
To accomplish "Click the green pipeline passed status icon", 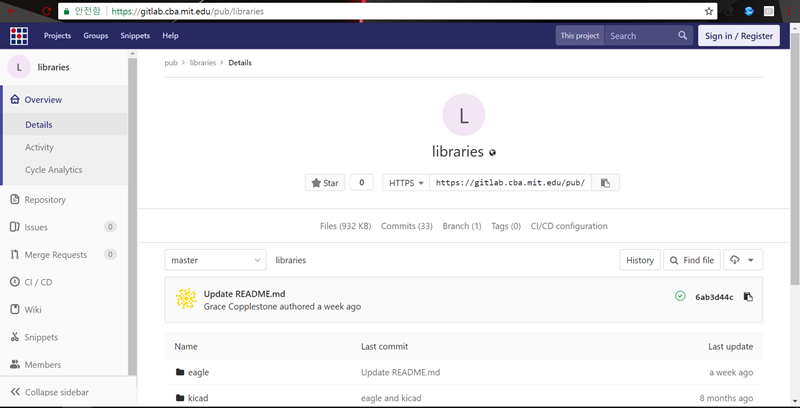I will (x=680, y=296).
